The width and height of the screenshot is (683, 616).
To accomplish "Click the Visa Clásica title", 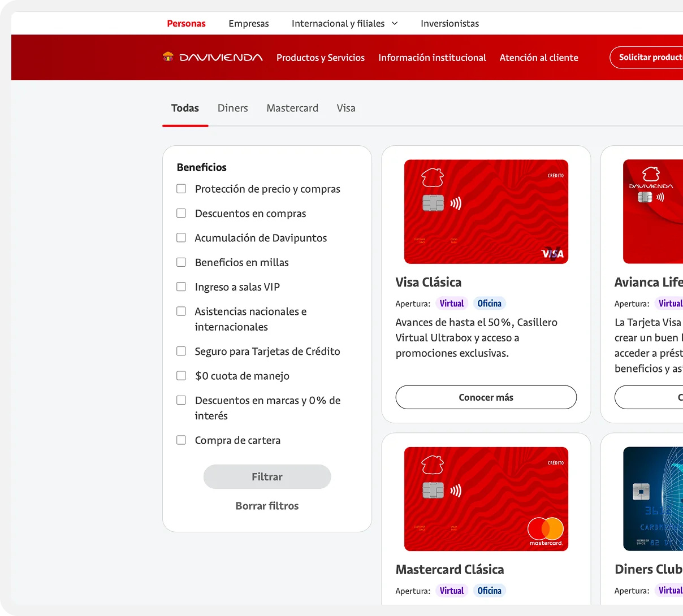I will click(429, 282).
